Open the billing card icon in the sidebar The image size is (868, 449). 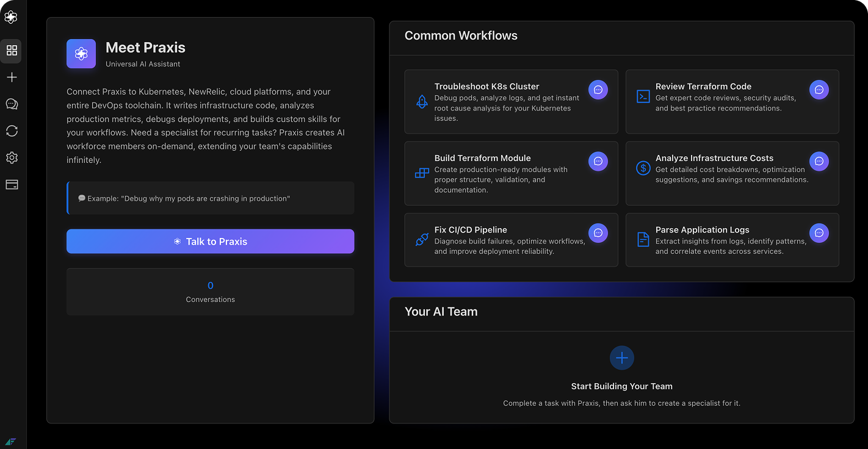[x=11, y=184]
